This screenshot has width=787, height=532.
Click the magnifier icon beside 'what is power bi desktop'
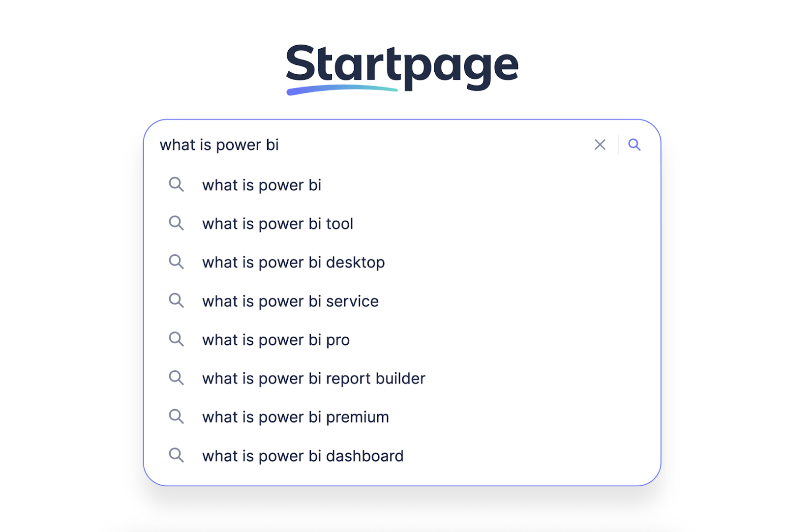point(176,262)
